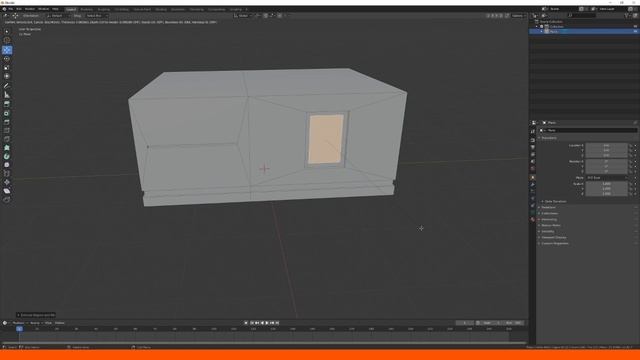Toggle the Rotation X lock
Screen dimensions: 640x360
pos(631,162)
